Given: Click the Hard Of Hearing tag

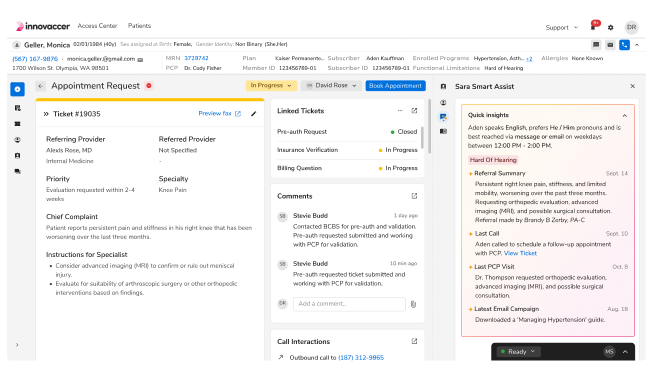Looking at the screenshot, I should click(493, 160).
